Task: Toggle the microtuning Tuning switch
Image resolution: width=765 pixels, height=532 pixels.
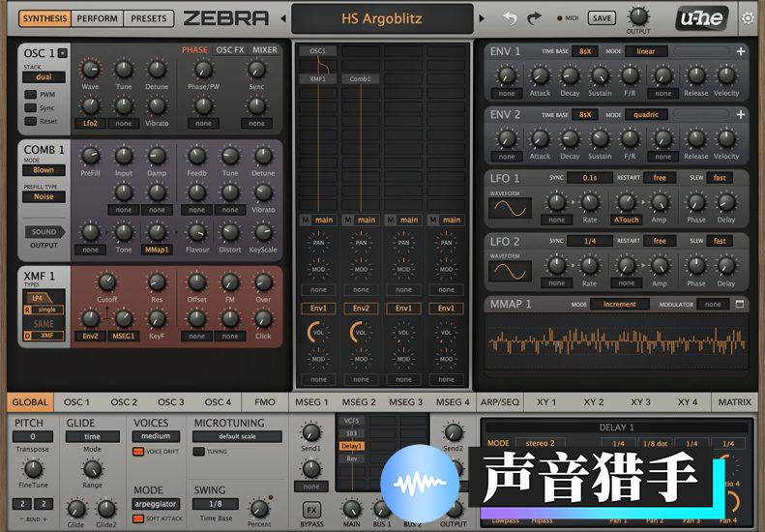Action: click(198, 452)
